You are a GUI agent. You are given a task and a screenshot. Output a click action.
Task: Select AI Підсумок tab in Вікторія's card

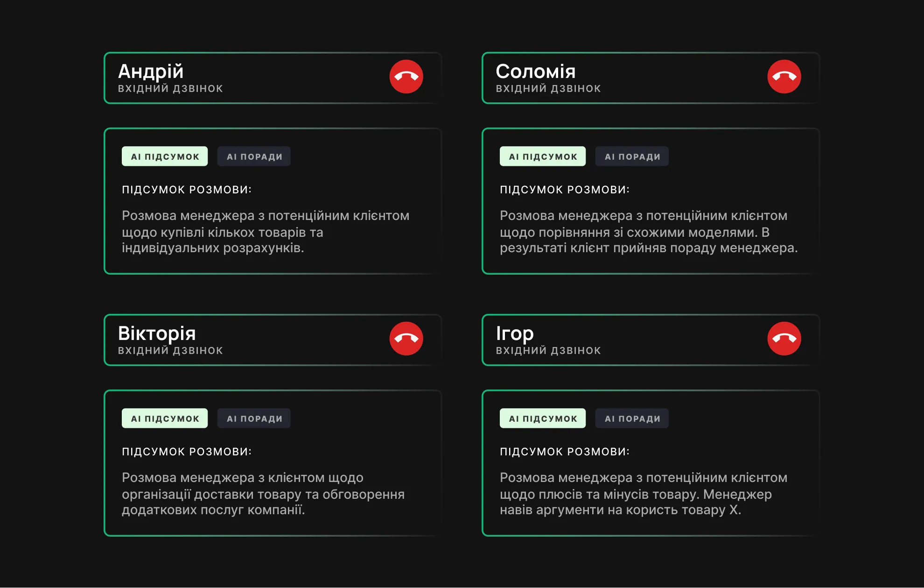pyautogui.click(x=165, y=418)
